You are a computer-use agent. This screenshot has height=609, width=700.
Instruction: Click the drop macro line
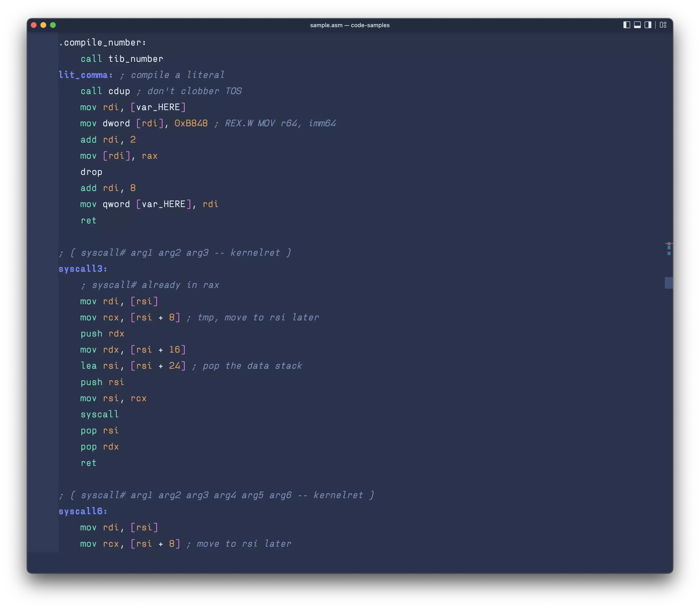tap(91, 172)
